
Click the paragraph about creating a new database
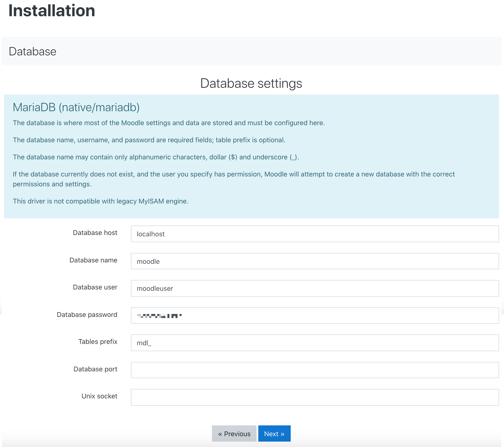point(234,179)
